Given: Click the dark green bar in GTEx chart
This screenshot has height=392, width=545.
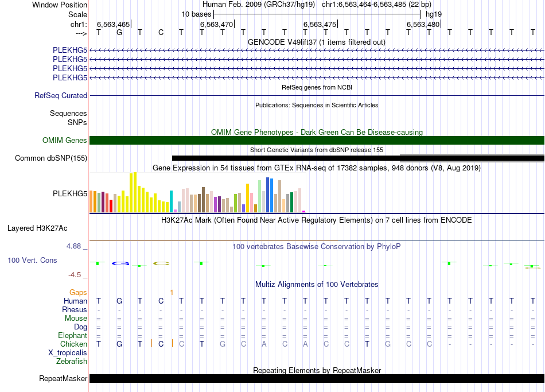Looking at the screenshot, I should coord(291,202).
